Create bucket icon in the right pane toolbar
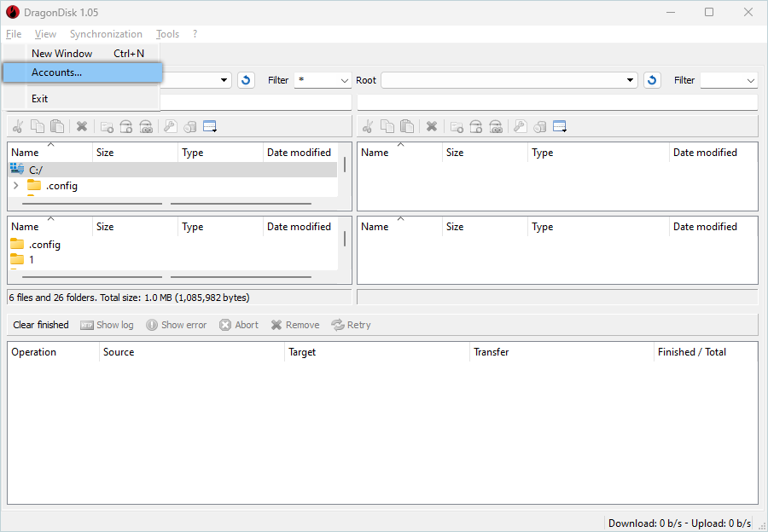 [x=475, y=127]
